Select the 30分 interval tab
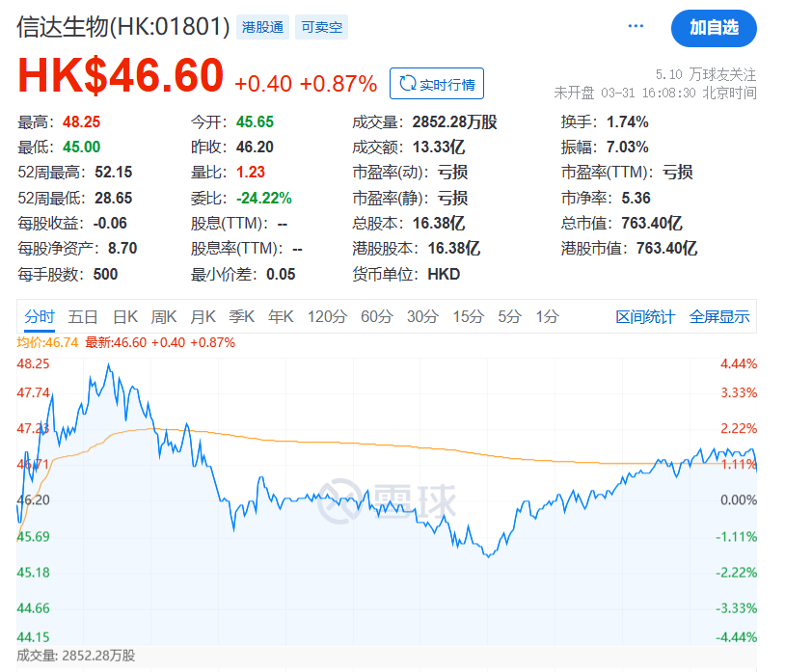Screen dimensions: 785x672 pos(422,317)
